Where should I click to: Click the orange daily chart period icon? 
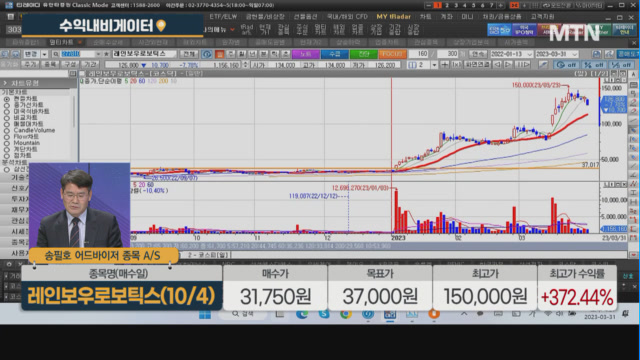[220, 54]
